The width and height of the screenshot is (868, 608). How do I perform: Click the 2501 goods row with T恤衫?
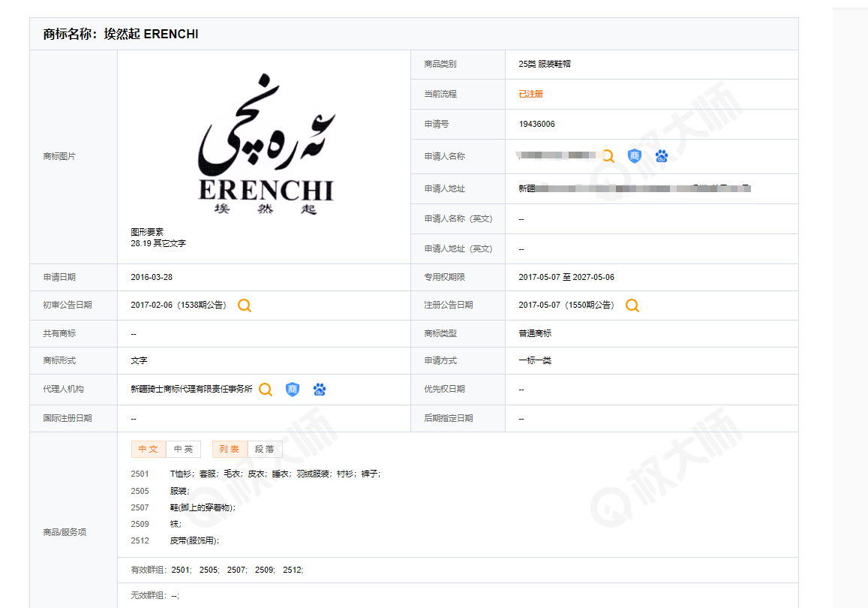click(256, 474)
